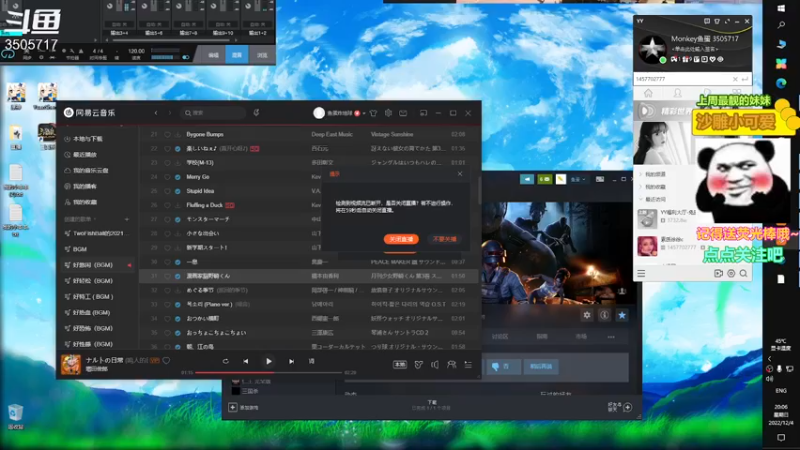This screenshot has width=800, height=450.
Task: Clear the YY channel number field
Action: click(735, 79)
